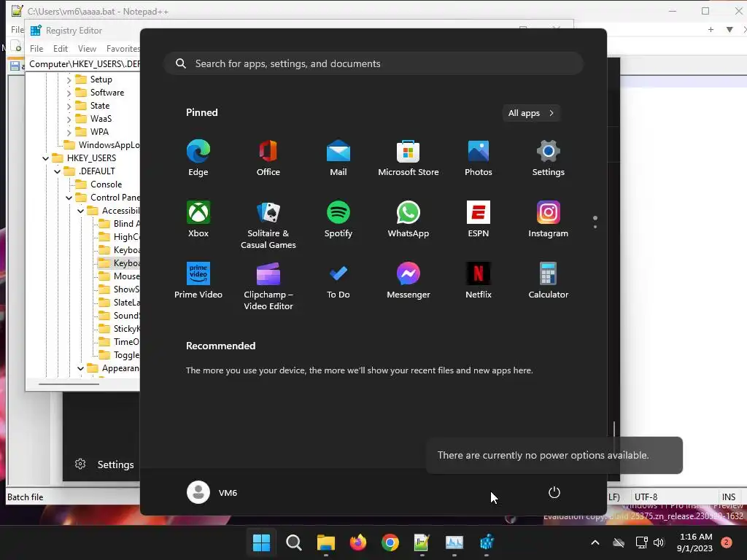Viewport: 747px width, 560px height.
Task: Select the Sound registry key under Accessibility
Action: point(126,316)
